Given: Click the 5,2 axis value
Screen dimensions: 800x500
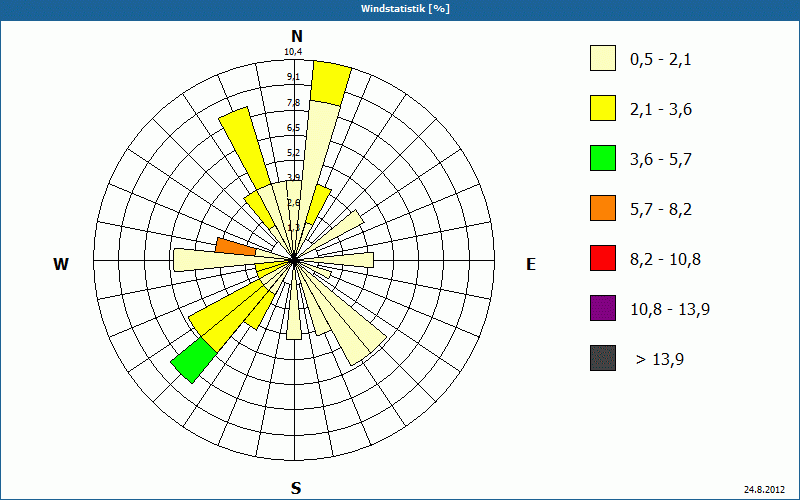Looking at the screenshot, I should [x=293, y=153].
